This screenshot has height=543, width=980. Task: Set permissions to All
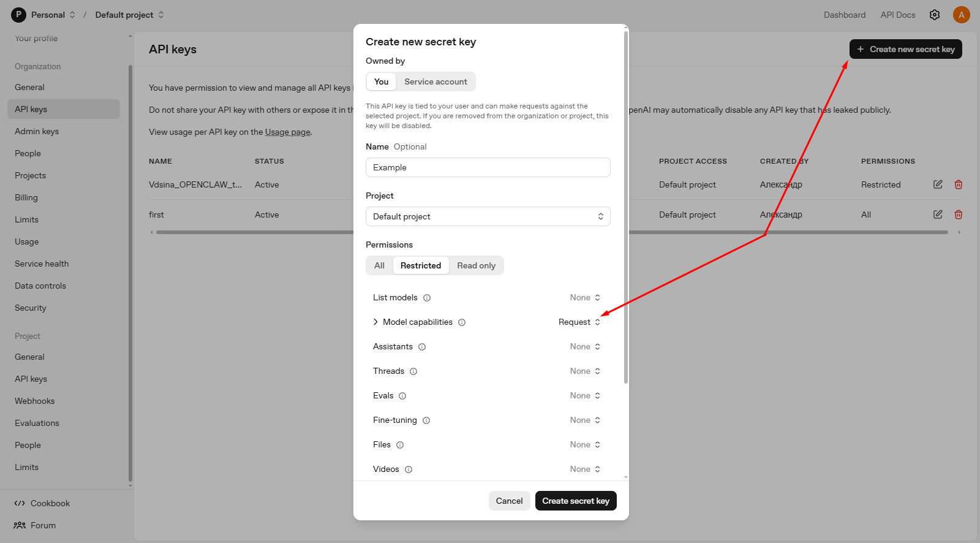pyautogui.click(x=379, y=265)
